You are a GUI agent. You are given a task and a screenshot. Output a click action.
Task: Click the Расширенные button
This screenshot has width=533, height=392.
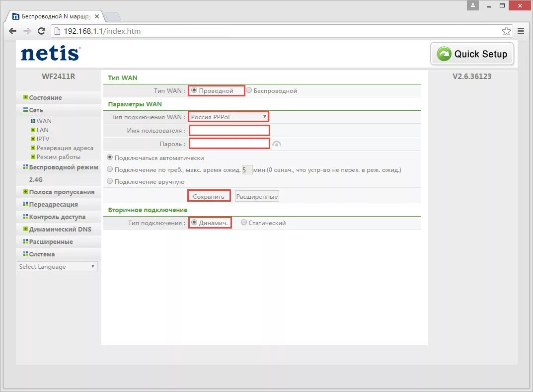tap(257, 196)
